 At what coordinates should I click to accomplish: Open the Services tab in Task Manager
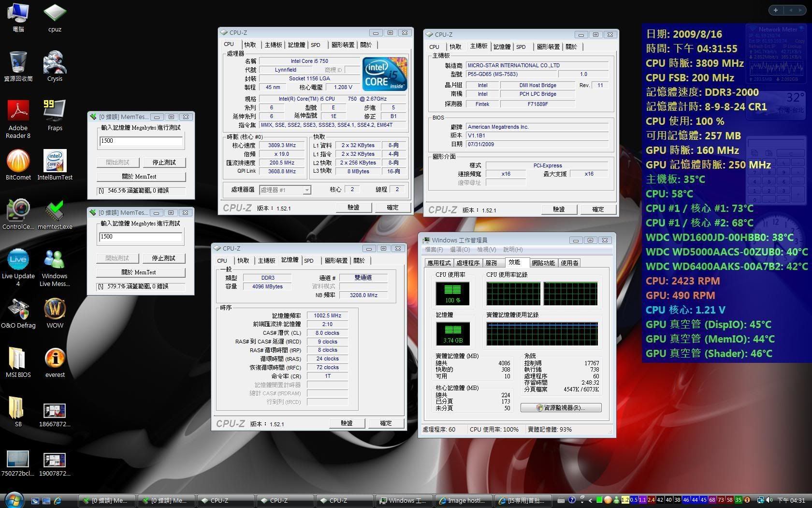coord(492,263)
